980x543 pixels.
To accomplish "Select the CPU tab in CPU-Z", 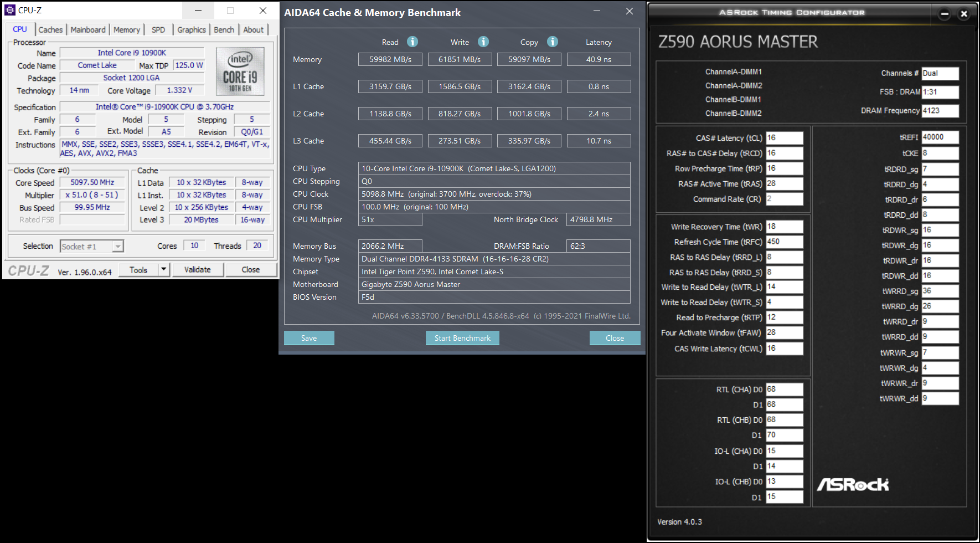I will point(20,29).
